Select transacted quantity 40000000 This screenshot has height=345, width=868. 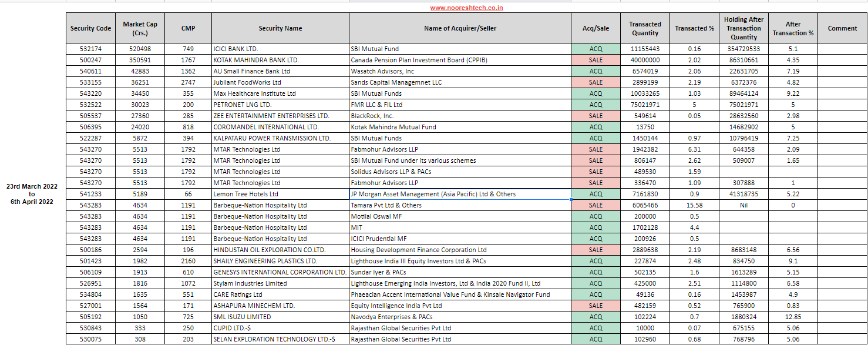(x=645, y=60)
